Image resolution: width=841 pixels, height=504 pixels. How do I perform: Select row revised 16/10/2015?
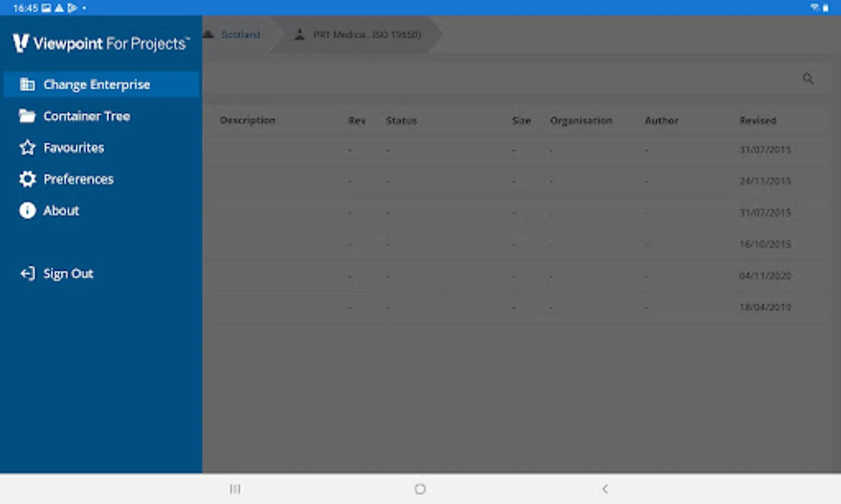518,244
